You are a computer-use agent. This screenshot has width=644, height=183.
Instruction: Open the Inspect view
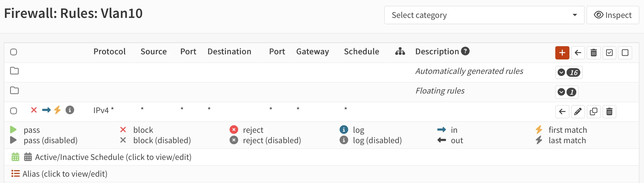(613, 15)
